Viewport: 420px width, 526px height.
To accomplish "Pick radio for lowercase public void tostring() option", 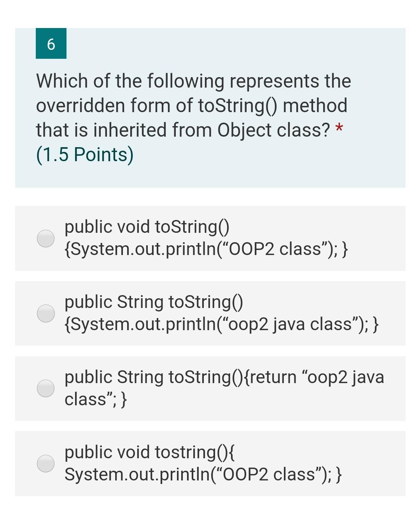I will (46, 463).
